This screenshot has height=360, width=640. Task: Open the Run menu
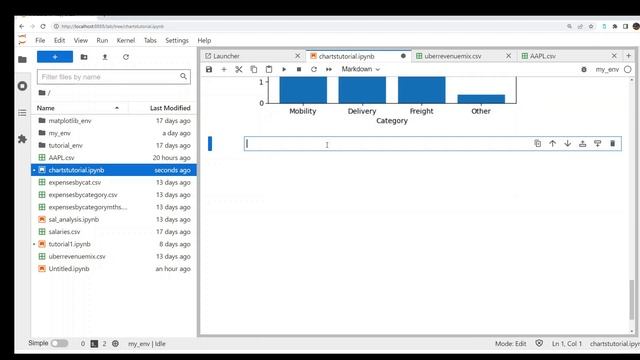coord(102,40)
